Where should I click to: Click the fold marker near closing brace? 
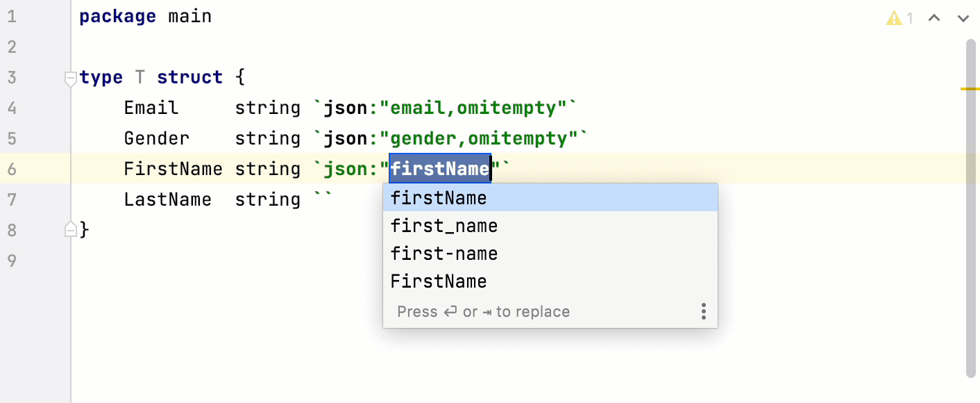pyautogui.click(x=69, y=229)
